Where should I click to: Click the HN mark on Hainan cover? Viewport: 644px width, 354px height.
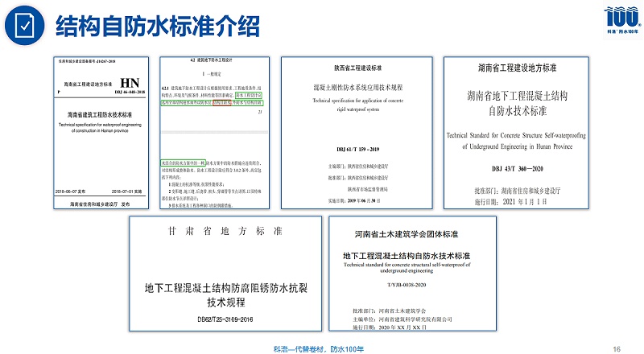[130, 83]
